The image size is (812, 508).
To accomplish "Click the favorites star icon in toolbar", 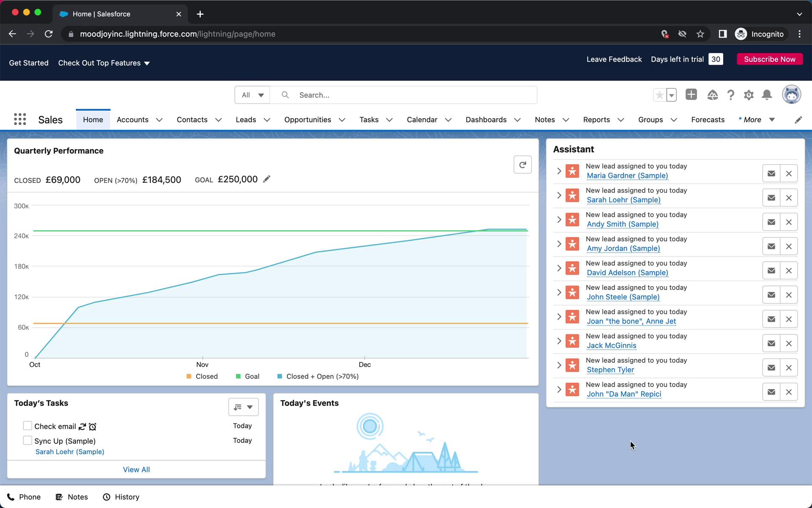I will (x=659, y=94).
